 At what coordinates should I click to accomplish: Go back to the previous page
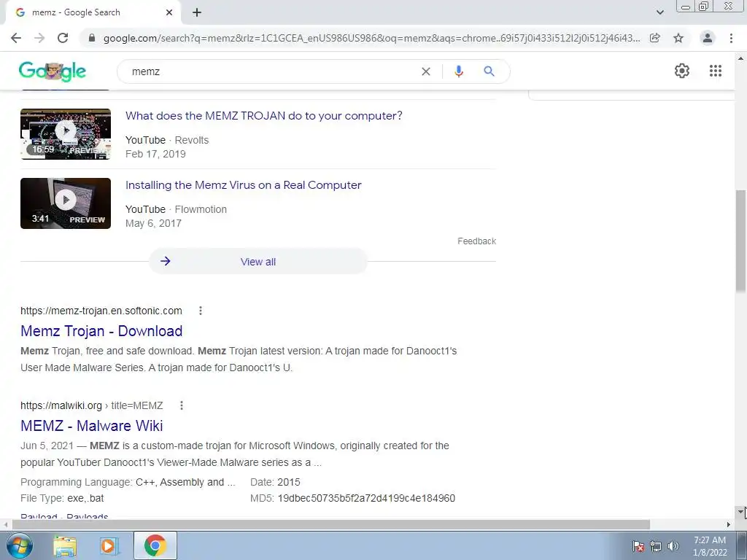tap(16, 38)
